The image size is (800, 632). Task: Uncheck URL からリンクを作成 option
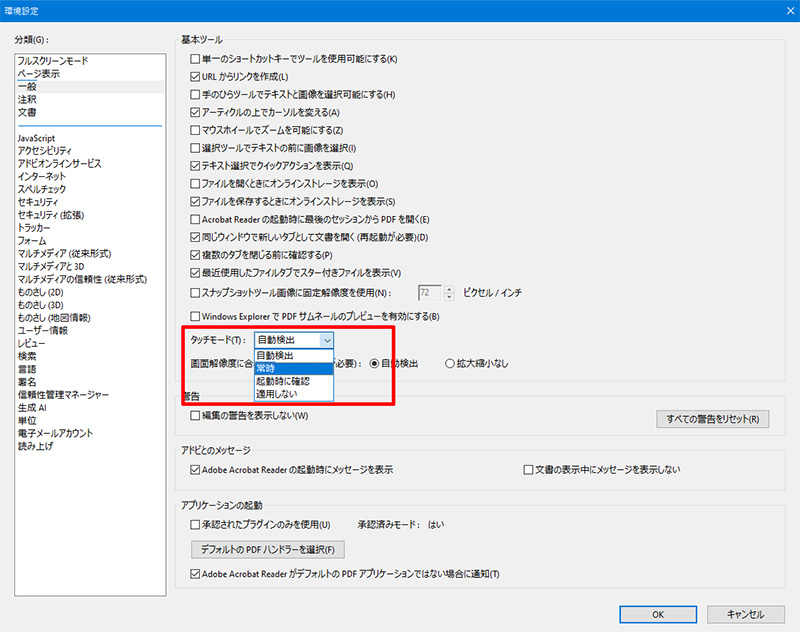point(196,77)
